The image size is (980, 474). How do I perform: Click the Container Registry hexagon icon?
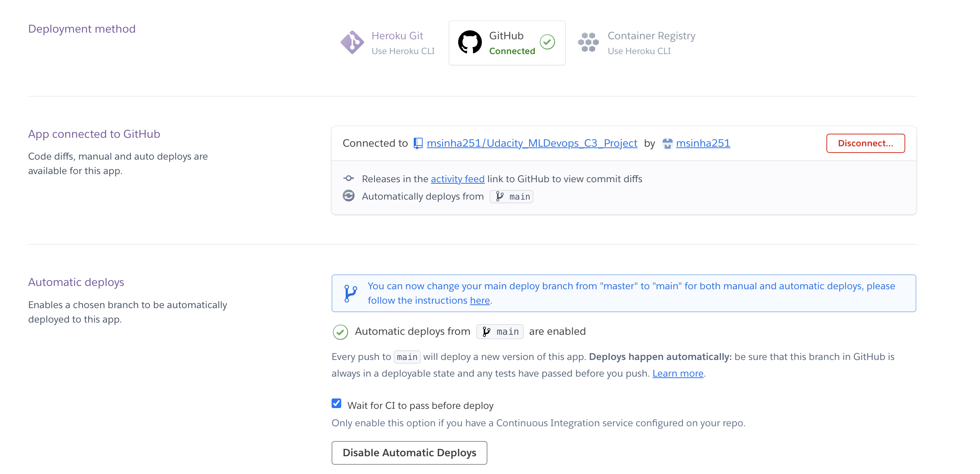pos(588,42)
